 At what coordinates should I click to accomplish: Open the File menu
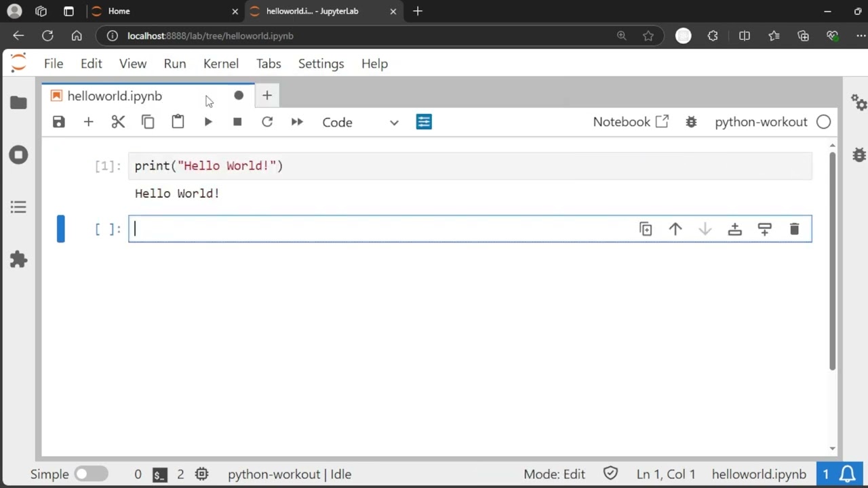point(54,64)
